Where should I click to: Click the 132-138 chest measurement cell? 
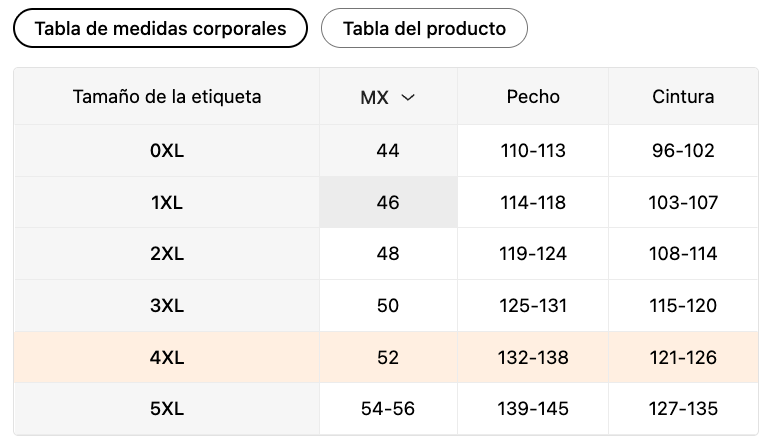coord(533,357)
